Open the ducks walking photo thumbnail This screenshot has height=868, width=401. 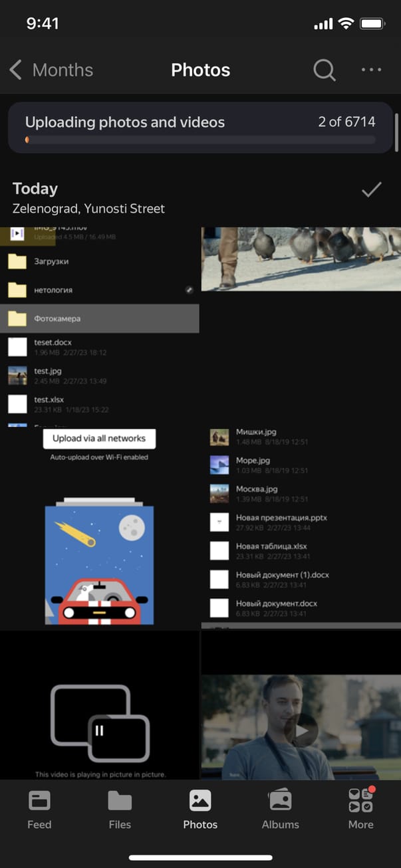[301, 259]
